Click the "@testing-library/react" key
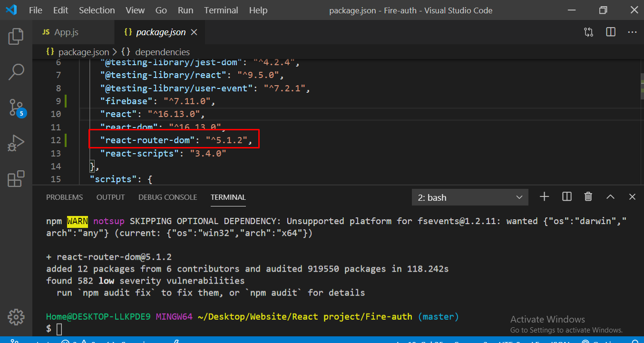644x343 pixels. click(163, 75)
